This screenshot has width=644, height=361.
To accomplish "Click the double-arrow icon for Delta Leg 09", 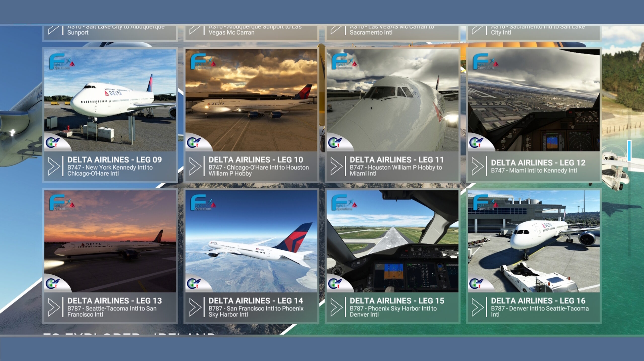I will tap(54, 166).
